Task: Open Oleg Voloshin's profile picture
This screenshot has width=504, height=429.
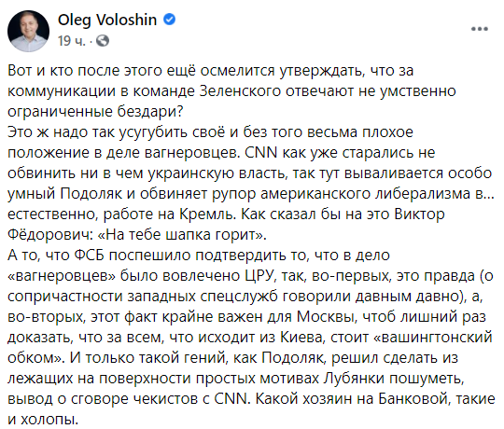Action: click(x=28, y=31)
